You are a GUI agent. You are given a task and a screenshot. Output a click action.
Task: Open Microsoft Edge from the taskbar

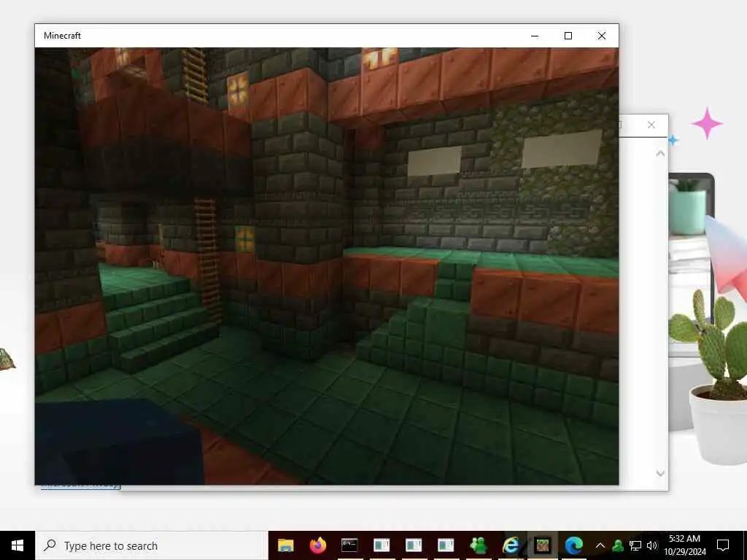tap(574, 545)
